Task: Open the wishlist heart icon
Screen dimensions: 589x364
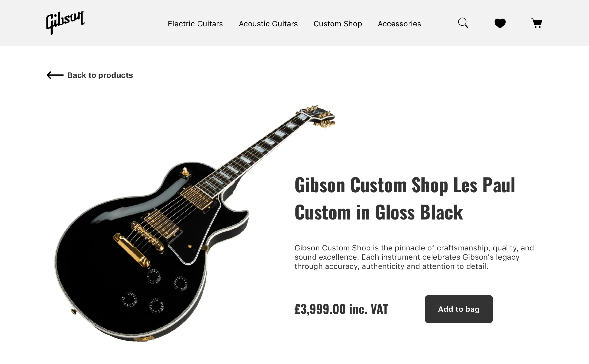Action: tap(500, 23)
